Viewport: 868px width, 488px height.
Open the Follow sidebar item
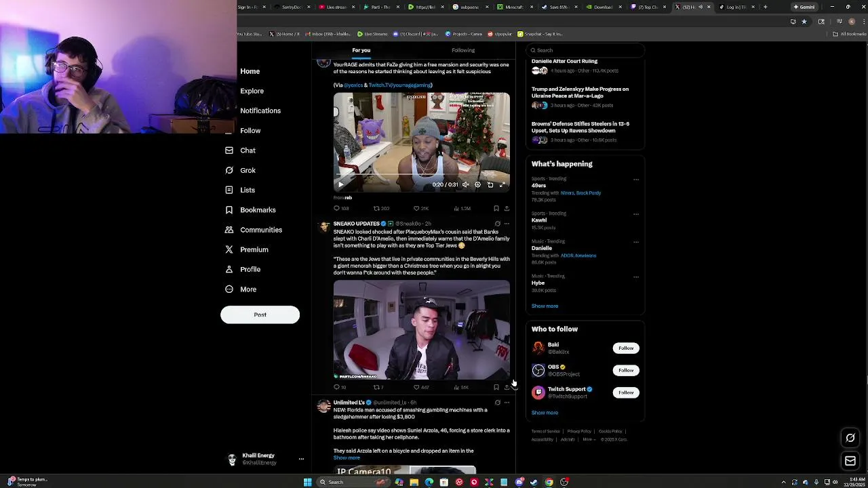tap(250, 130)
